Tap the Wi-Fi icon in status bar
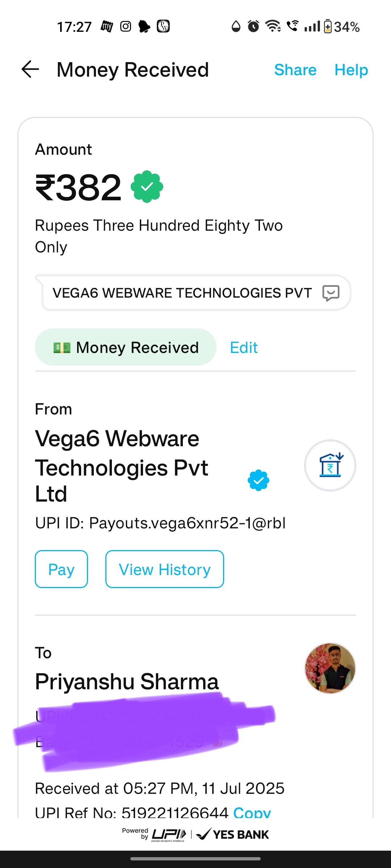The width and height of the screenshot is (391, 868). [273, 26]
